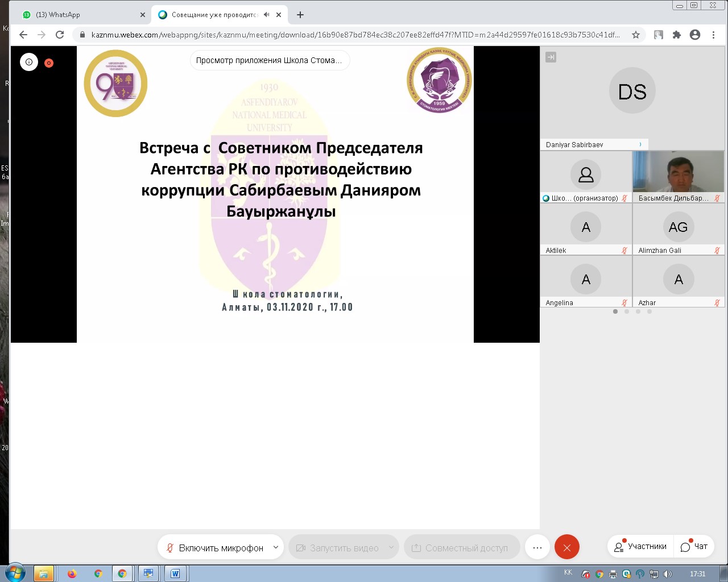The width and height of the screenshot is (728, 582).
Task: Bookmark this page with star icon
Action: pos(636,35)
